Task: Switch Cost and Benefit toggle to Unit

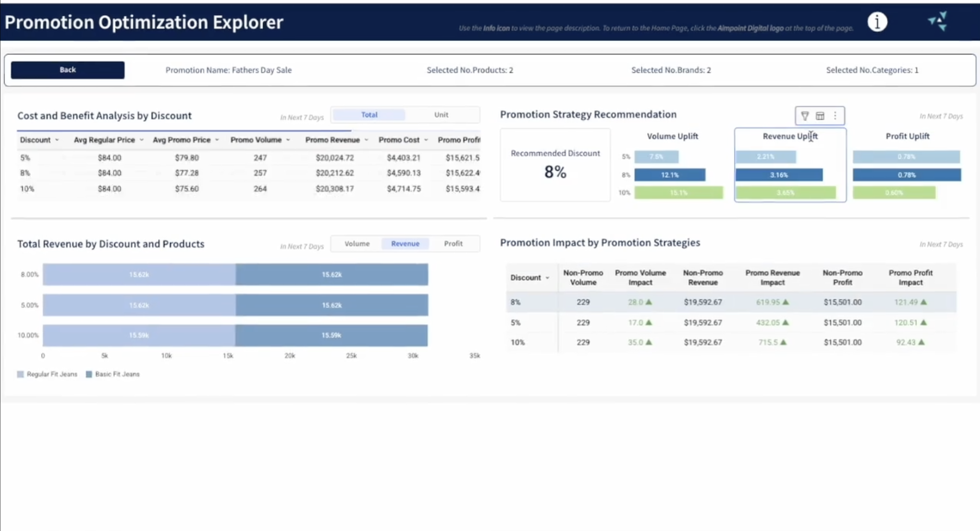Action: click(x=441, y=114)
